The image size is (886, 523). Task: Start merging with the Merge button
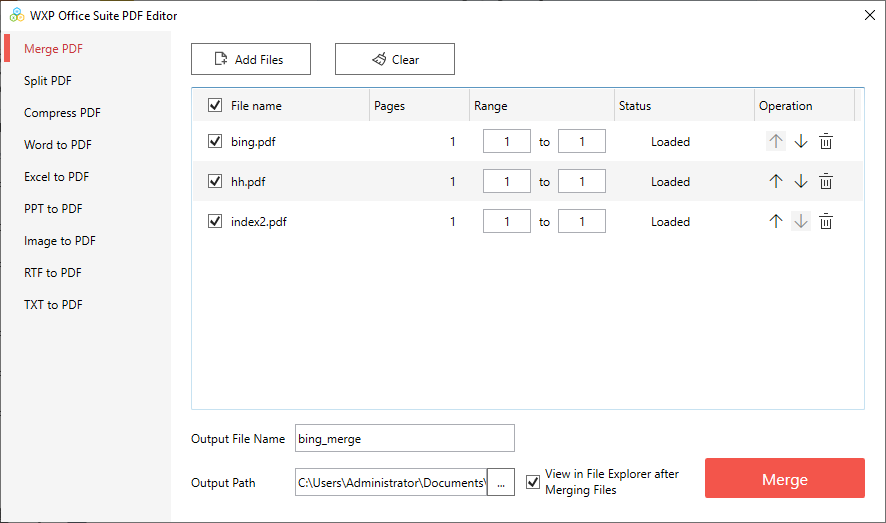(x=785, y=478)
